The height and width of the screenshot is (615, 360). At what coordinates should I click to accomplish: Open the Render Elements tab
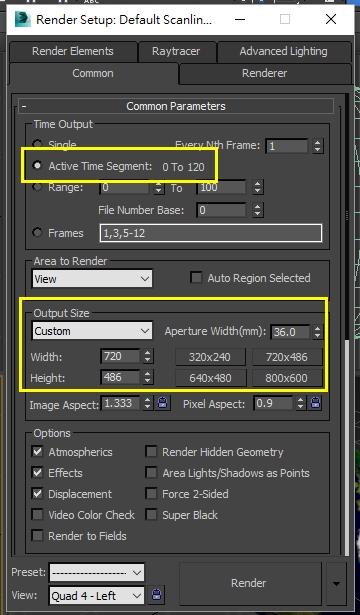(73, 51)
